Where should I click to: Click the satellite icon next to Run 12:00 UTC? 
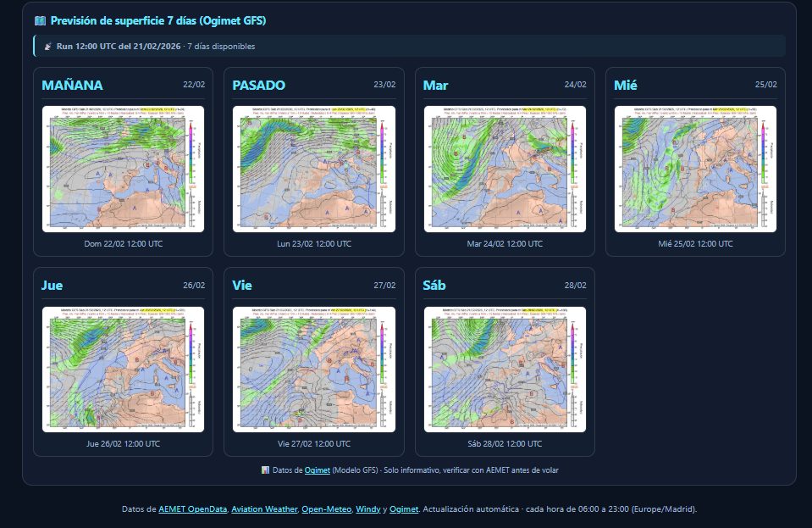(x=48, y=46)
